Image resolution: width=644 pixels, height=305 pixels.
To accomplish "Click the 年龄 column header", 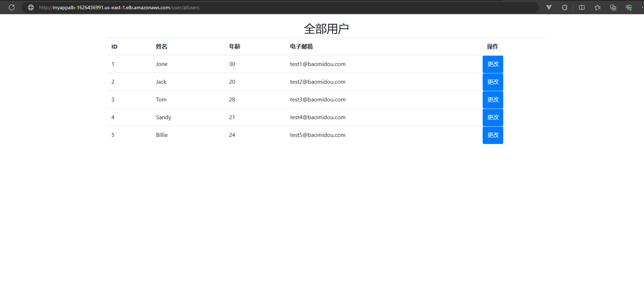I will point(235,46).
